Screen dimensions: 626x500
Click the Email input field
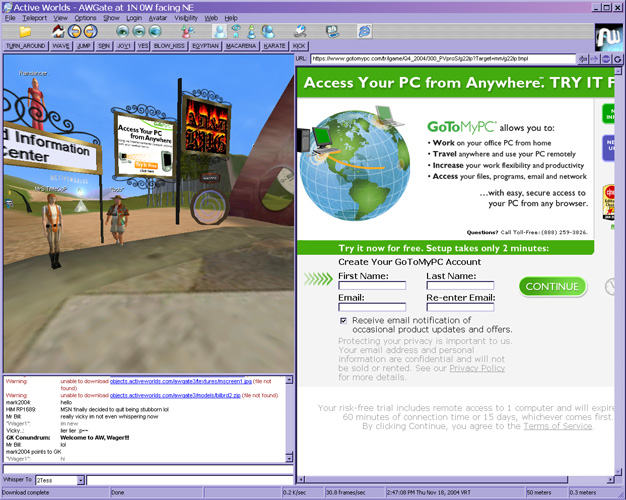point(372,307)
